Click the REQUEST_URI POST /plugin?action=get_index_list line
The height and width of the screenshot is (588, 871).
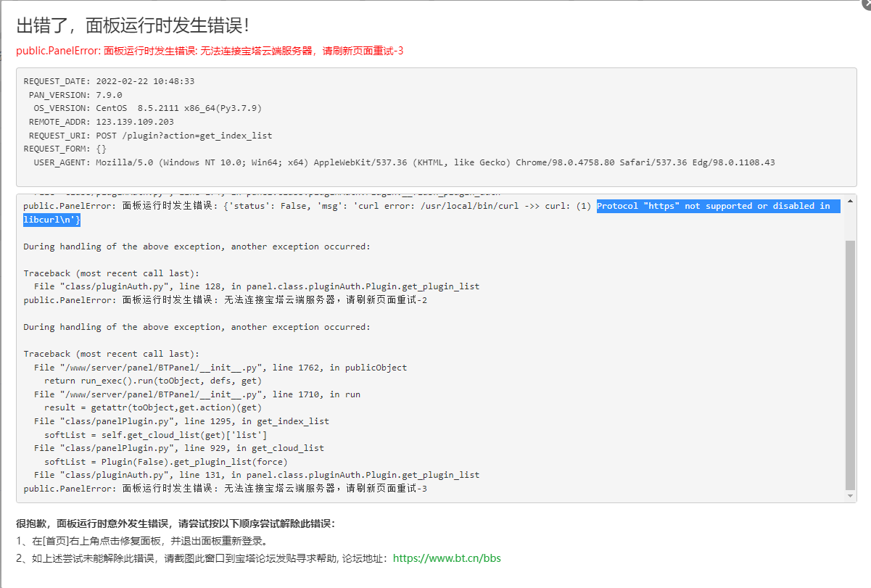click(x=150, y=136)
